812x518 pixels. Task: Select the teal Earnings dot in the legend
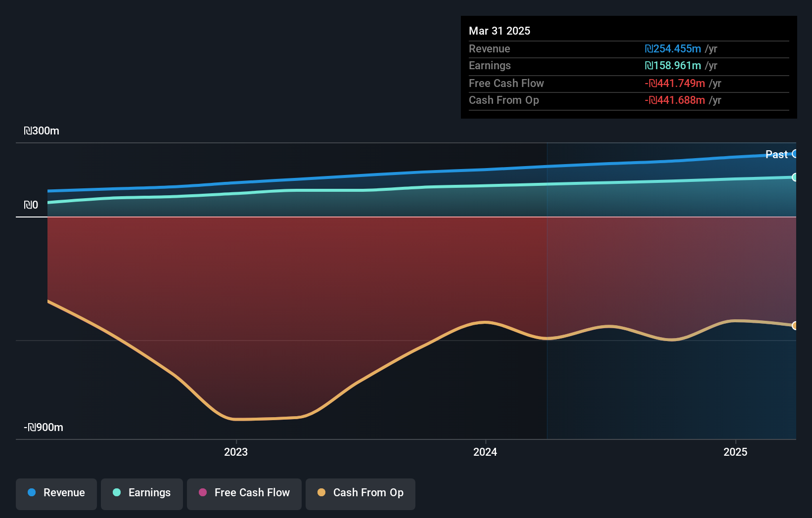tap(116, 493)
